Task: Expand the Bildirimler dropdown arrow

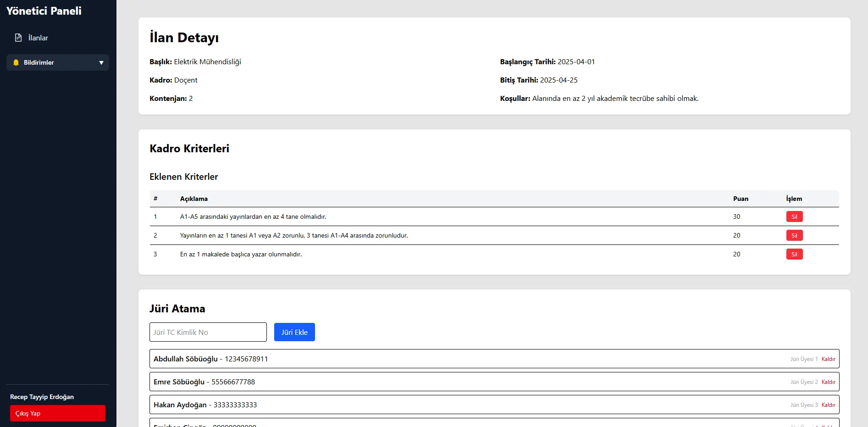Action: coord(101,63)
